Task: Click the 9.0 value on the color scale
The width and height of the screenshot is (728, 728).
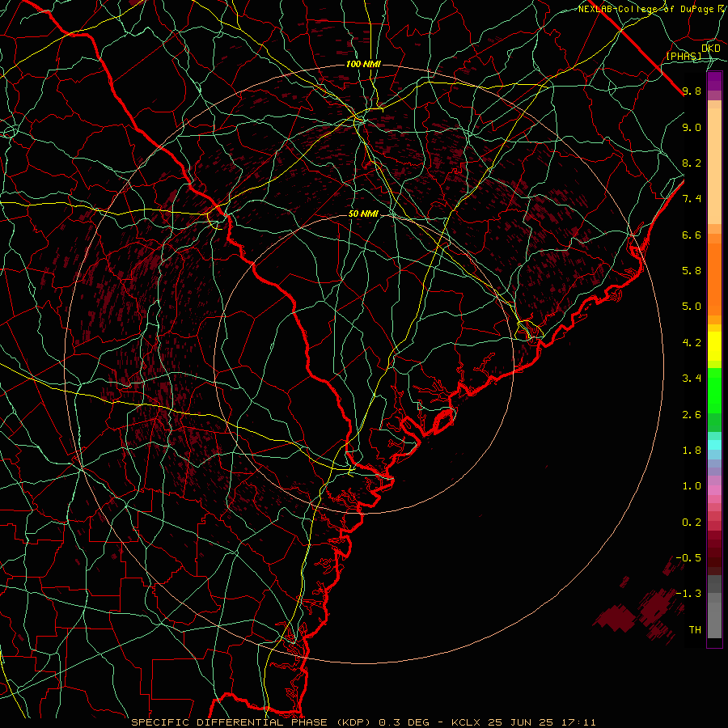Action: pyautogui.click(x=692, y=127)
